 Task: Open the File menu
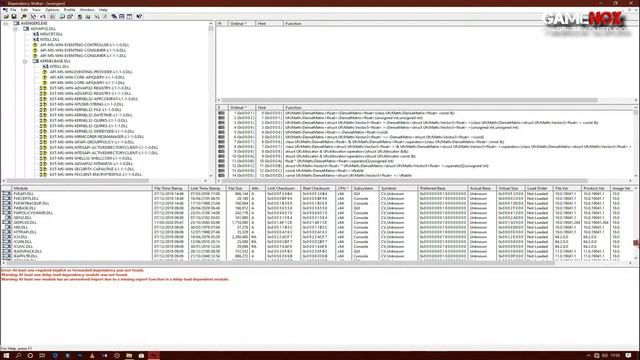pos(13,10)
